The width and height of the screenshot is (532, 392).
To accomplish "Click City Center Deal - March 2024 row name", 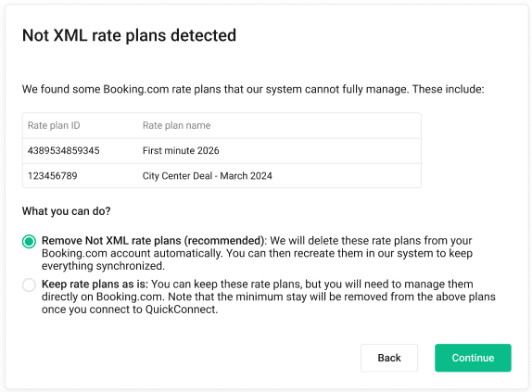I will 208,176.
